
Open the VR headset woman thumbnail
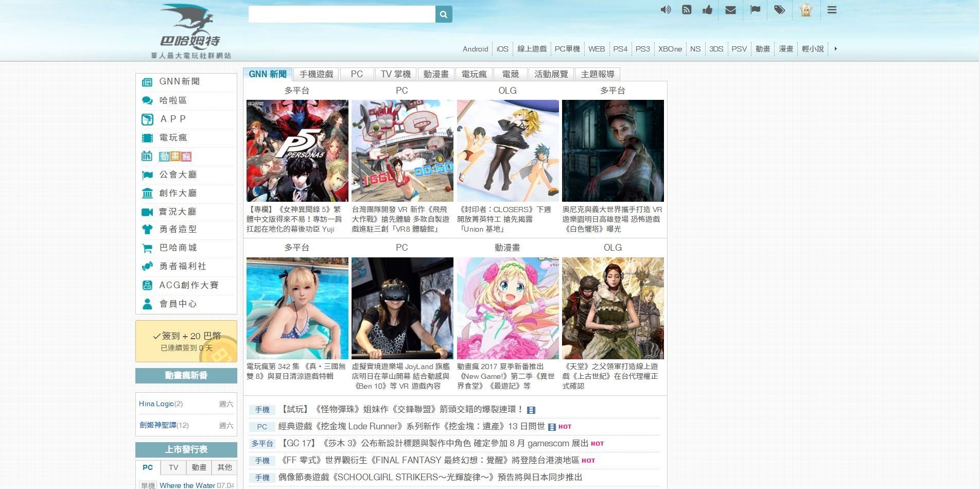pyautogui.click(x=402, y=308)
